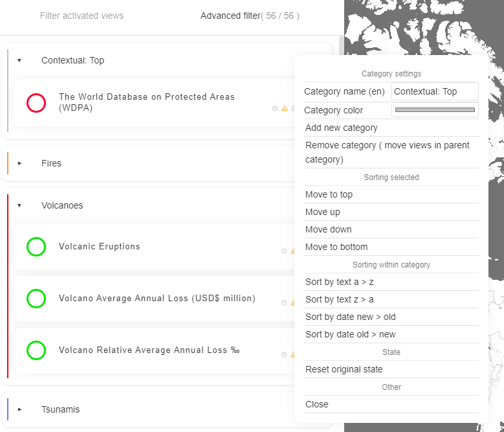Expand the Fires category

19,163
